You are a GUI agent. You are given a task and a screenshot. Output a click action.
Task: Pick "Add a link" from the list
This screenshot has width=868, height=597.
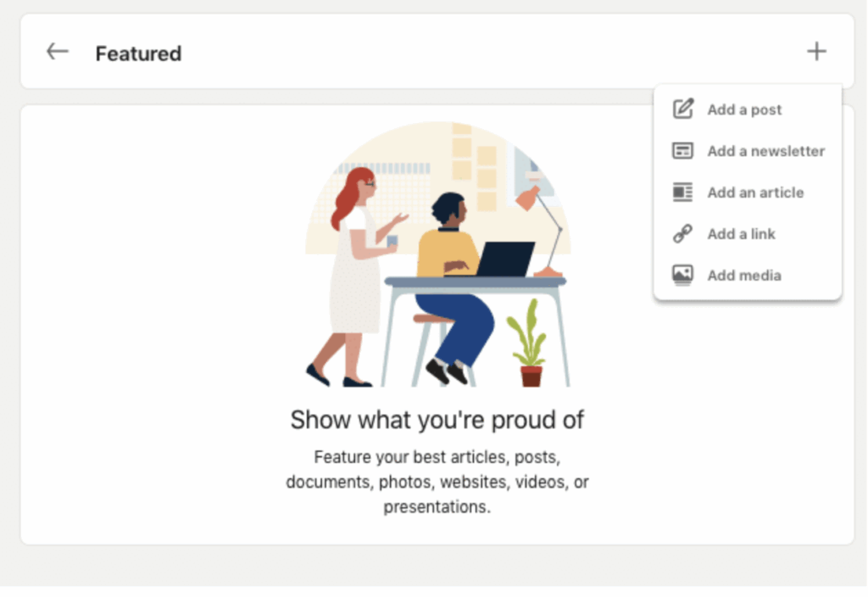click(741, 234)
